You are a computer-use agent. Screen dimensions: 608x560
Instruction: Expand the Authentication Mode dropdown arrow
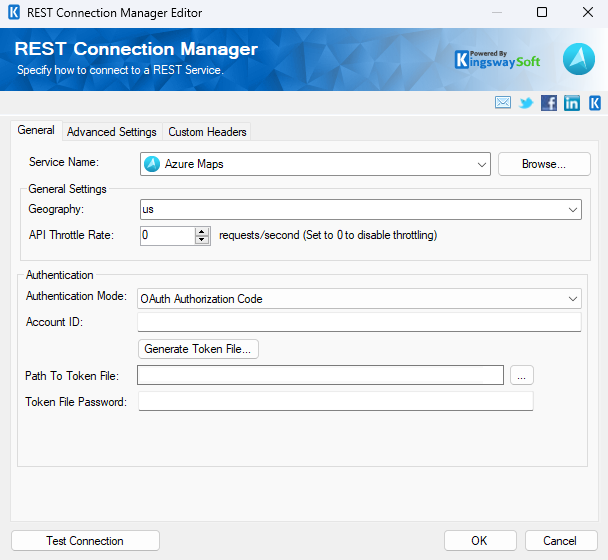point(573,299)
